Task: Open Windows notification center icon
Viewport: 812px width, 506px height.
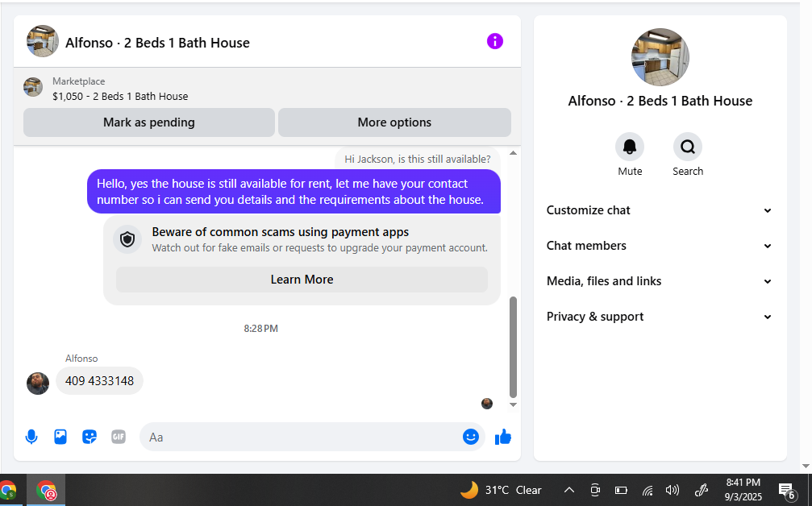Action: pos(787,491)
